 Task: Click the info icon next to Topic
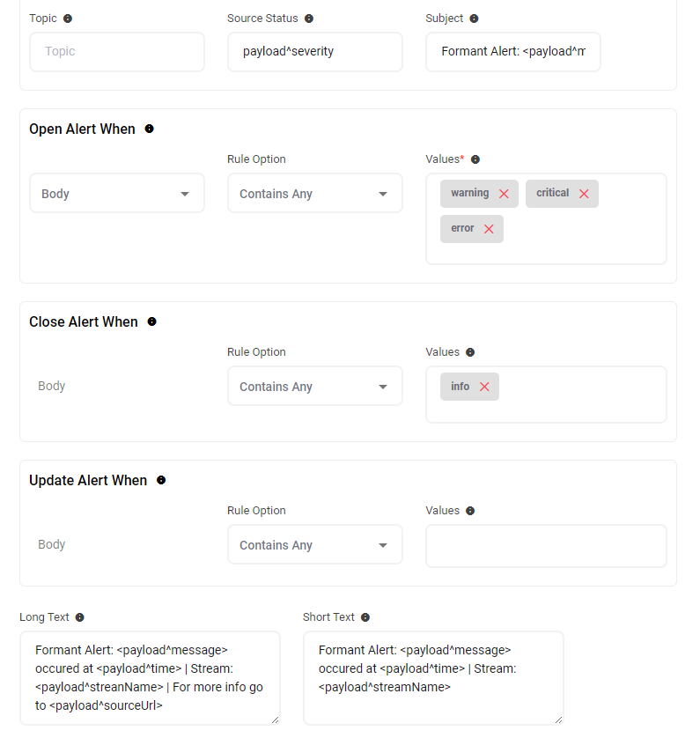[69, 18]
